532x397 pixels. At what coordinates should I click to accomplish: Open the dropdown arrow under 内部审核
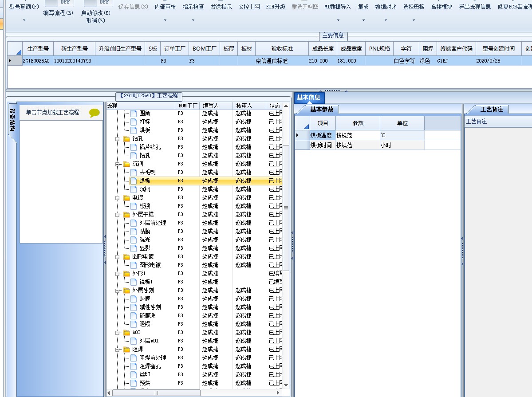point(165,20)
